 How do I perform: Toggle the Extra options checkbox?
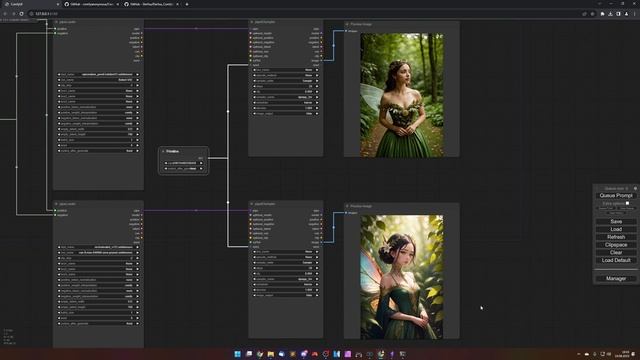627,203
